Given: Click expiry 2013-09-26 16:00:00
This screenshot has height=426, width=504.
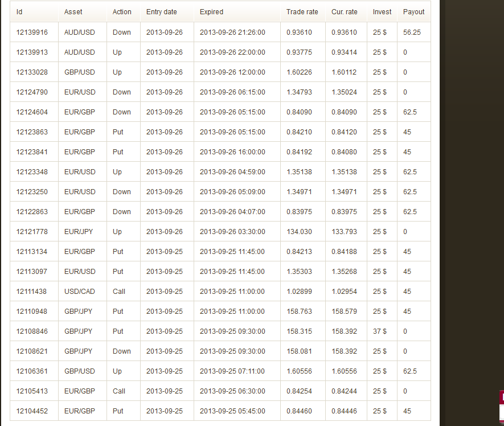Looking at the screenshot, I should [232, 151].
